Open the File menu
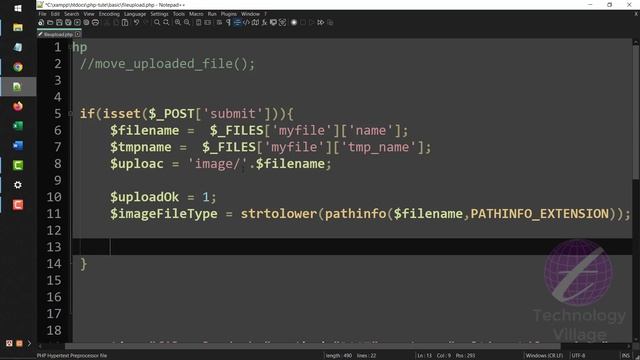The image size is (640, 360). [x=42, y=14]
